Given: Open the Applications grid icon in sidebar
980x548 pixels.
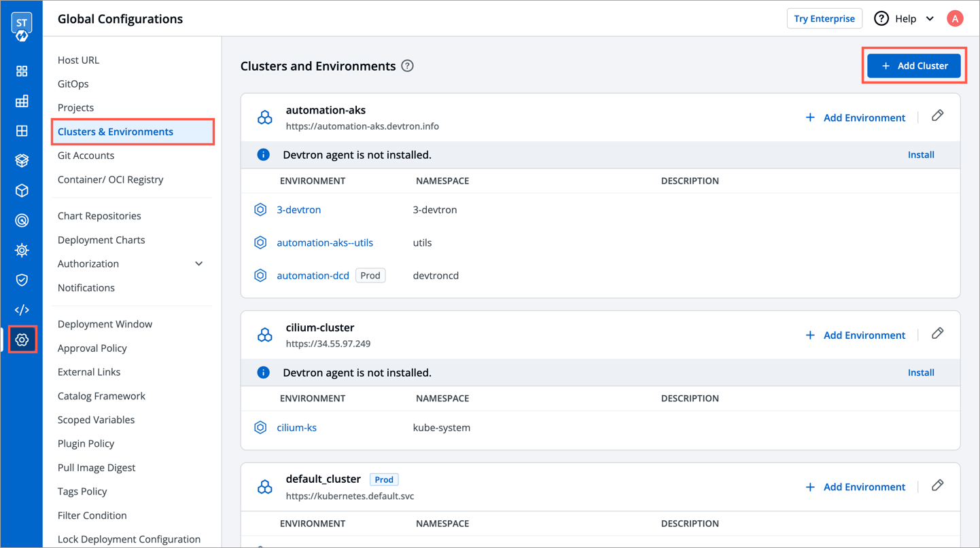Looking at the screenshot, I should (x=22, y=71).
